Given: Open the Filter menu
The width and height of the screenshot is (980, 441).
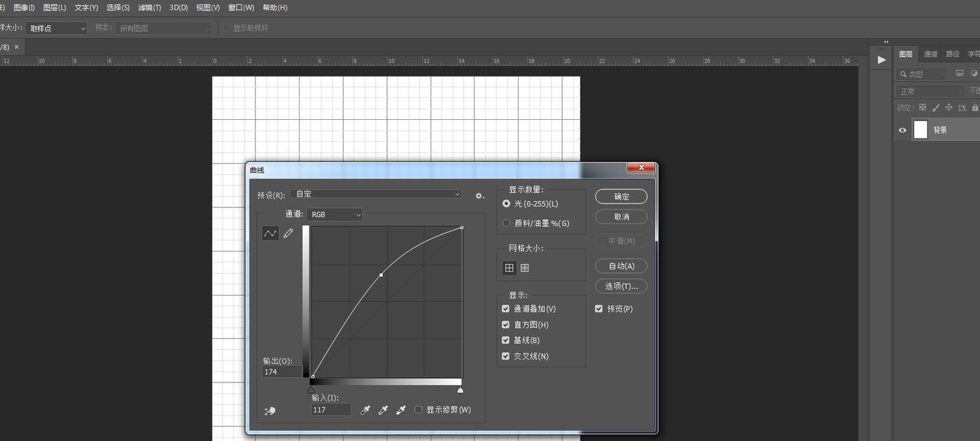Looking at the screenshot, I should tap(149, 8).
